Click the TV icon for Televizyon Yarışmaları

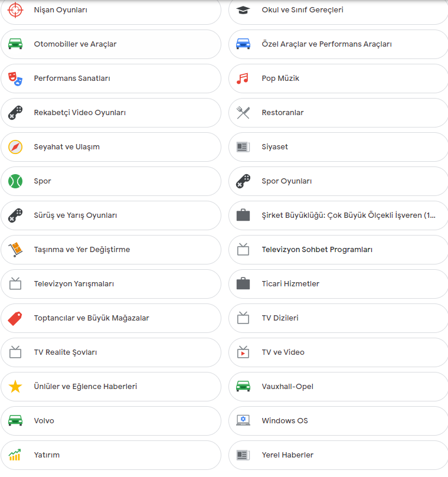15,283
